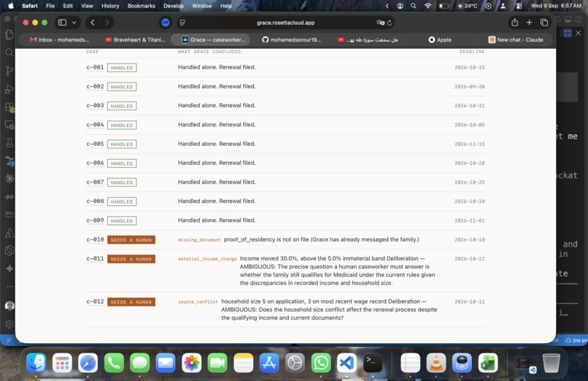Image resolution: width=588 pixels, height=381 pixels.
Task: Open the Bookmarks menu
Action: pos(142,6)
